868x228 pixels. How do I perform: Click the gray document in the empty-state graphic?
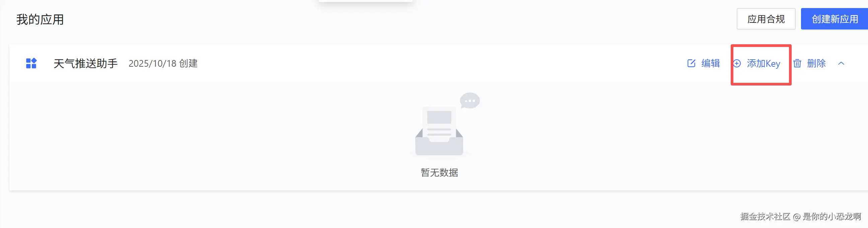439,123
